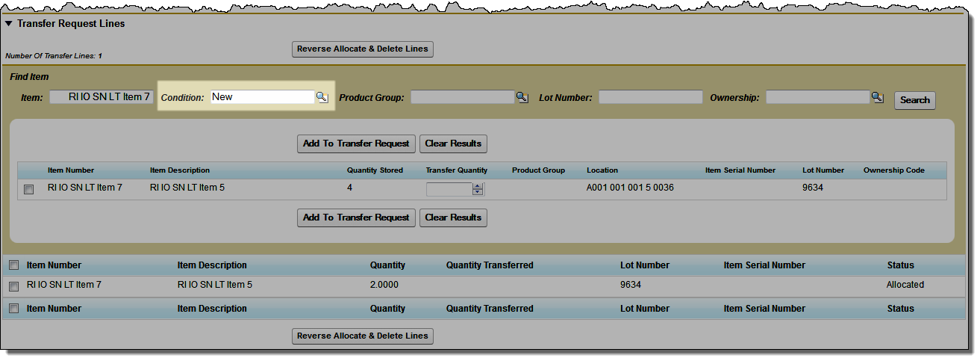Collapse the Transfer Request Lines section
The image size is (980, 361).
coord(9,24)
